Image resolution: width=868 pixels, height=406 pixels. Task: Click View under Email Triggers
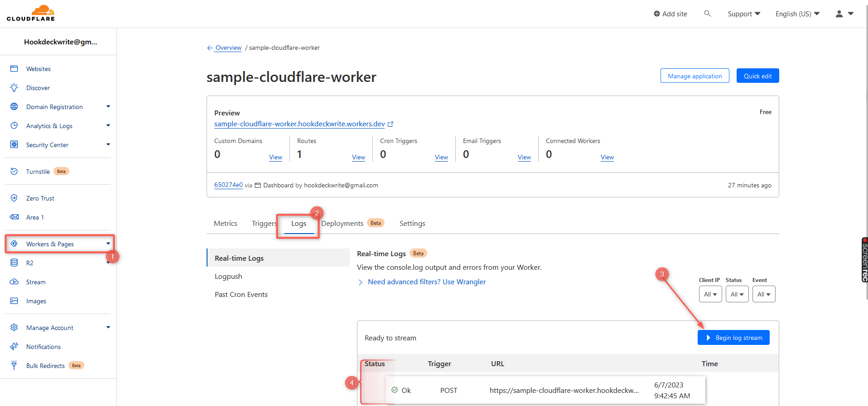coord(524,158)
